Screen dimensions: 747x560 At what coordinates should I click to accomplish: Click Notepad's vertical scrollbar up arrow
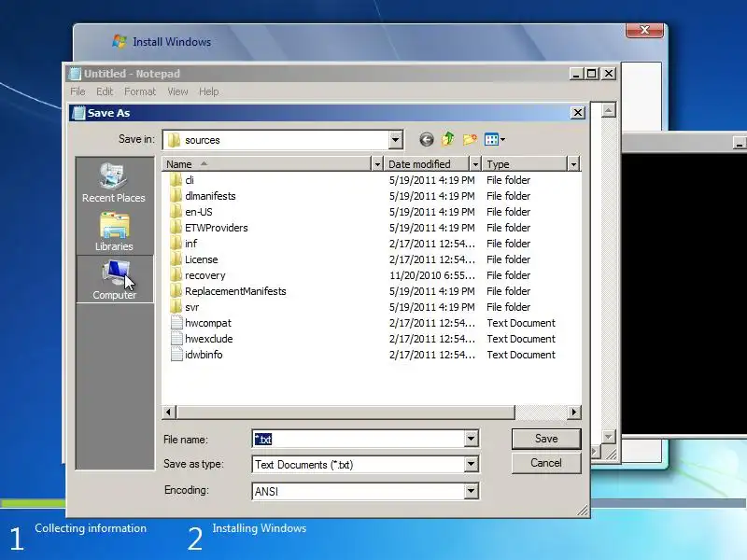pyautogui.click(x=608, y=110)
